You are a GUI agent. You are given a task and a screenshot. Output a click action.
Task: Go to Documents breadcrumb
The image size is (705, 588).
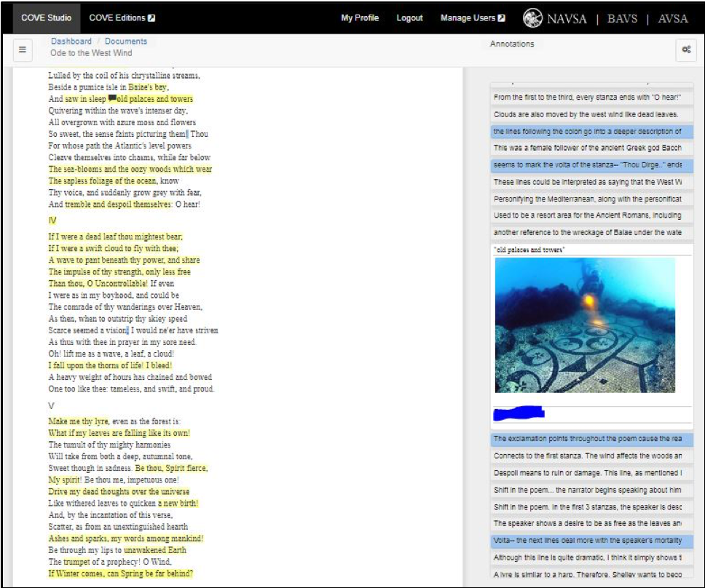pos(126,41)
